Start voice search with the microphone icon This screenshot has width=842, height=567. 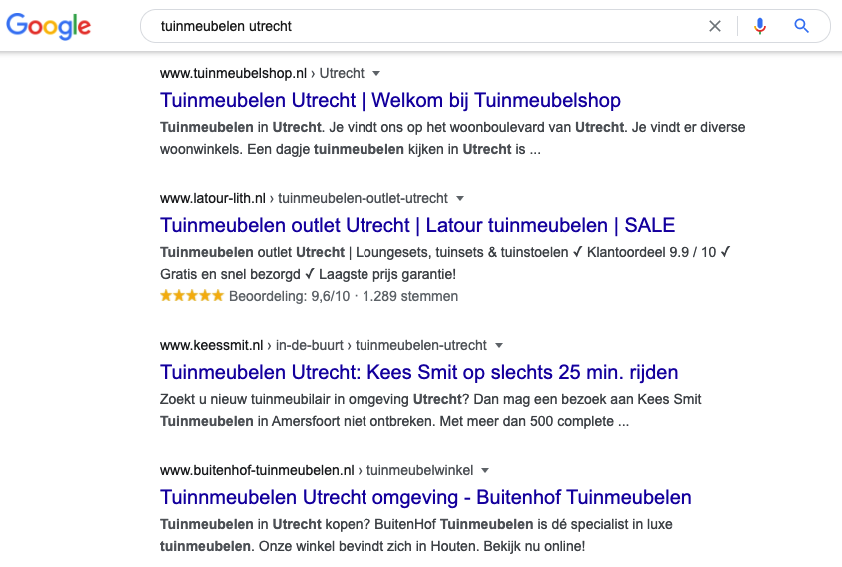[x=759, y=26]
